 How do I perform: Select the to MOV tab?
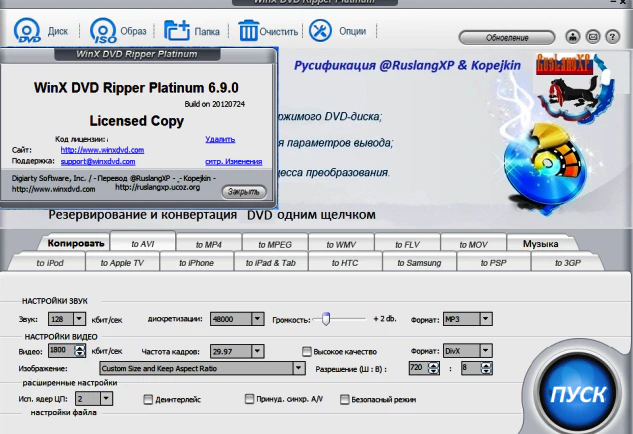tap(474, 244)
